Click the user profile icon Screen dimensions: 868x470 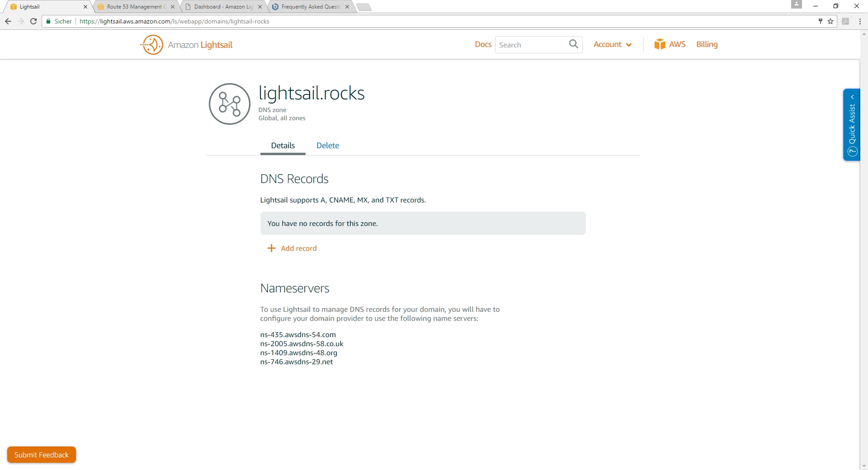point(797,5)
